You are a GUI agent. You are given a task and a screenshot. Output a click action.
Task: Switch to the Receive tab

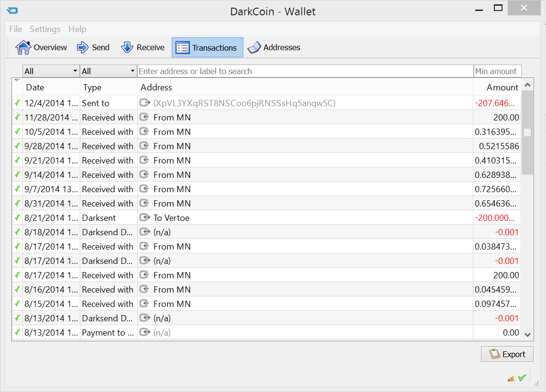pos(143,47)
